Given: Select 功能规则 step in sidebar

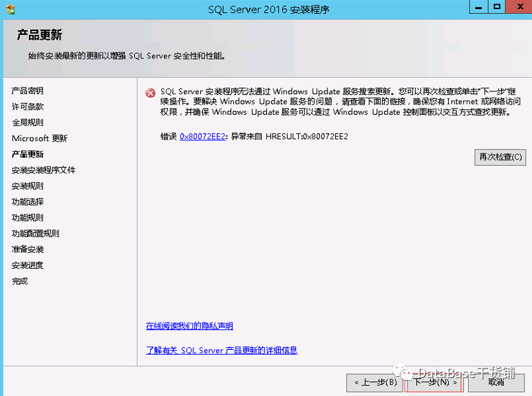Looking at the screenshot, I should click(x=28, y=218).
